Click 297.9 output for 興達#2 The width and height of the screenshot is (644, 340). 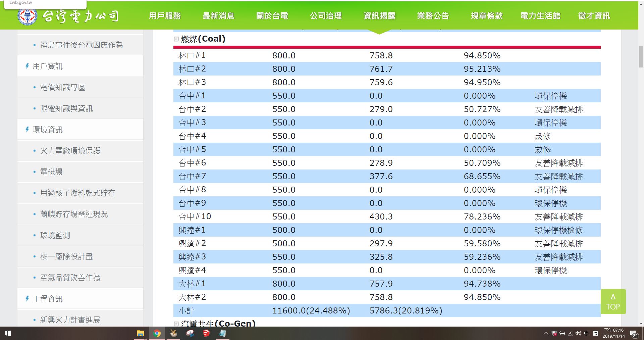click(381, 243)
